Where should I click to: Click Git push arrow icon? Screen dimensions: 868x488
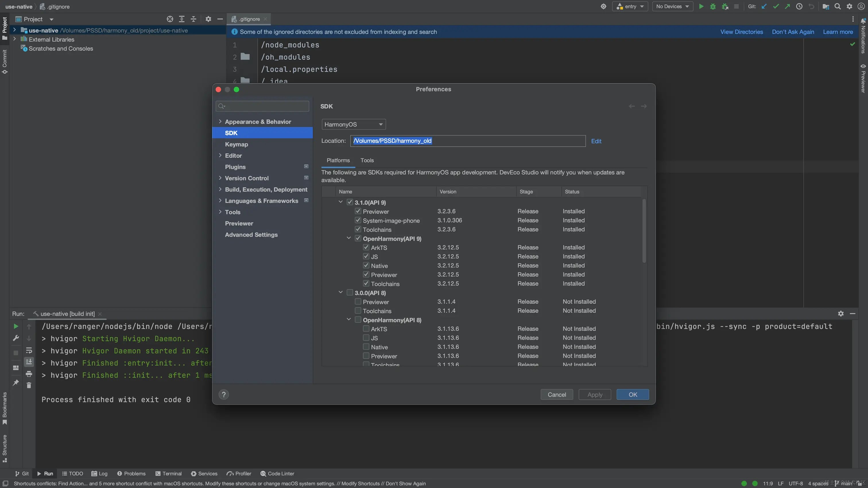(x=787, y=6)
